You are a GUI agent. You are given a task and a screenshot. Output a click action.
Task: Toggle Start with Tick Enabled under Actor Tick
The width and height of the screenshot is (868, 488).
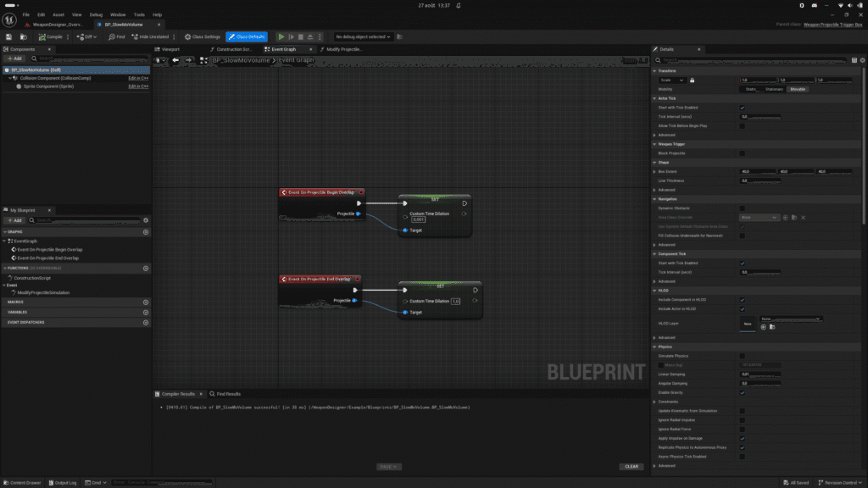(742, 108)
